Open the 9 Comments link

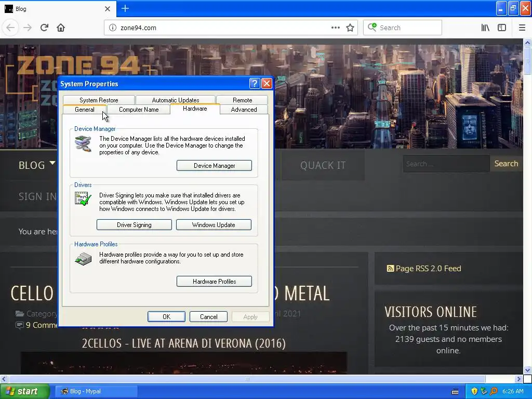tap(42, 325)
